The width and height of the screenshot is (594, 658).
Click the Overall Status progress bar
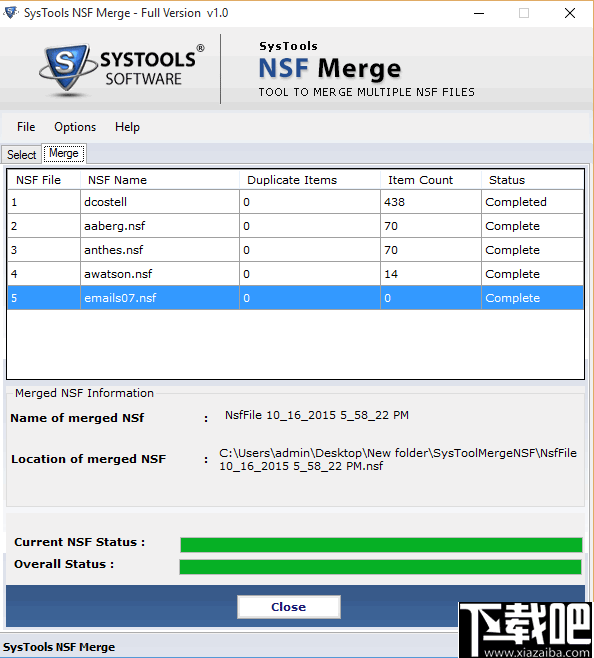tap(380, 567)
